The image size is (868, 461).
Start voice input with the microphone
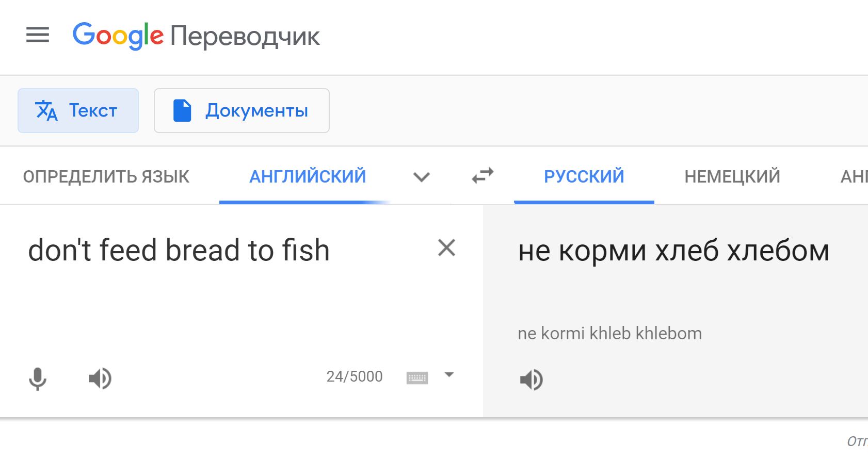(38, 378)
